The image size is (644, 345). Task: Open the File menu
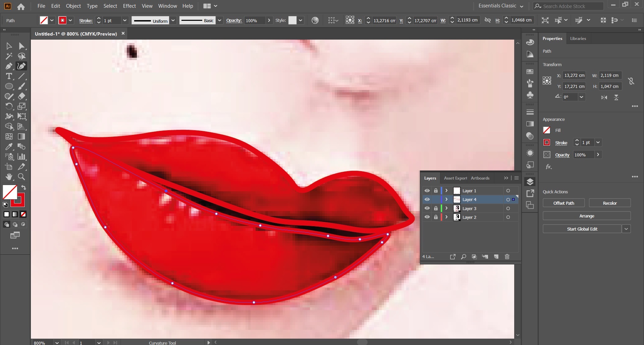(x=41, y=6)
